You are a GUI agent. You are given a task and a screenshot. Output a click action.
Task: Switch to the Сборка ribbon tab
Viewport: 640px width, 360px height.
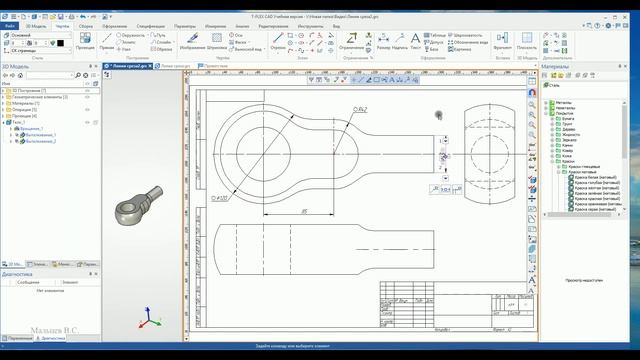tap(86, 26)
